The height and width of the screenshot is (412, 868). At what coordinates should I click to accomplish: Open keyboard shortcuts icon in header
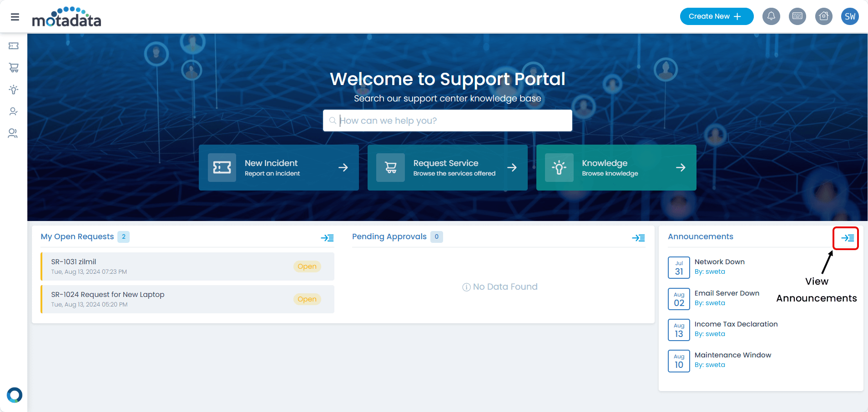pyautogui.click(x=797, y=16)
